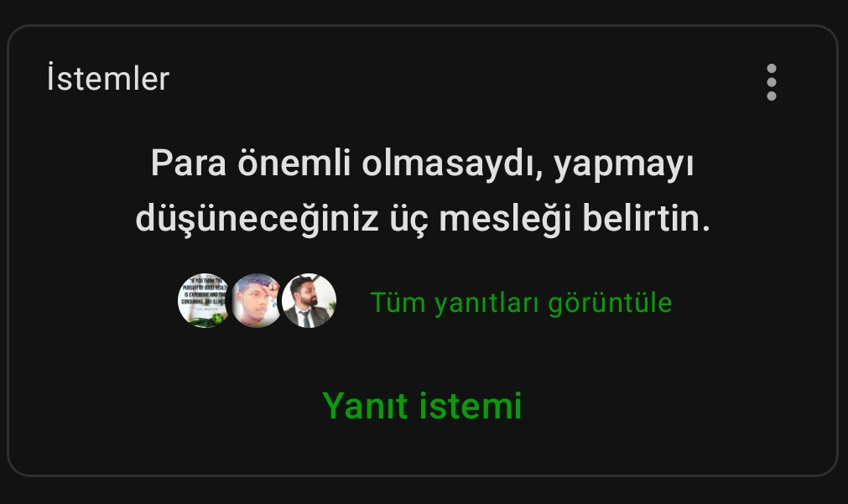Select the stacked responder avatars group

click(257, 300)
